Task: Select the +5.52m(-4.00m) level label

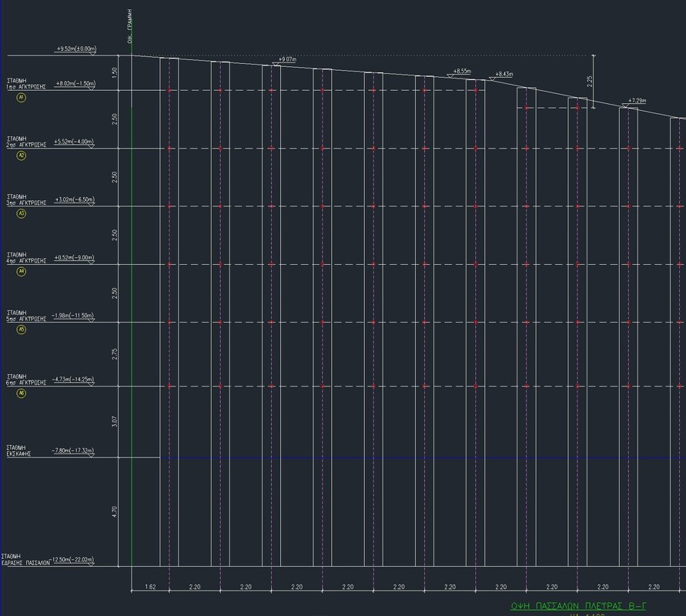Action: (x=73, y=142)
